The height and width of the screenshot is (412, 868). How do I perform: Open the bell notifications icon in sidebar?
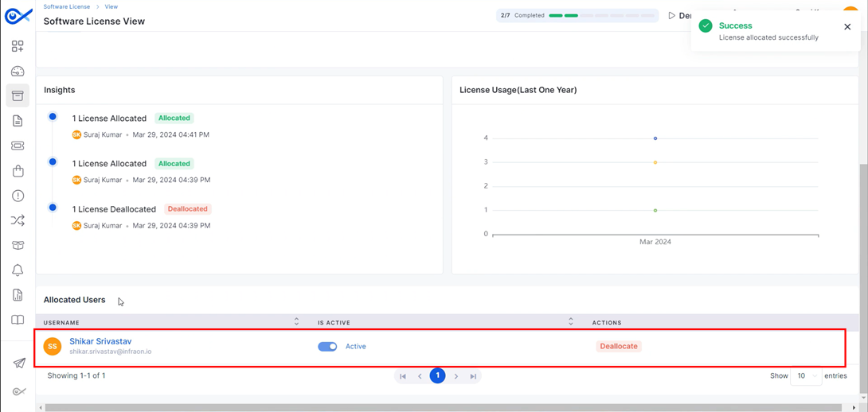[x=18, y=270]
